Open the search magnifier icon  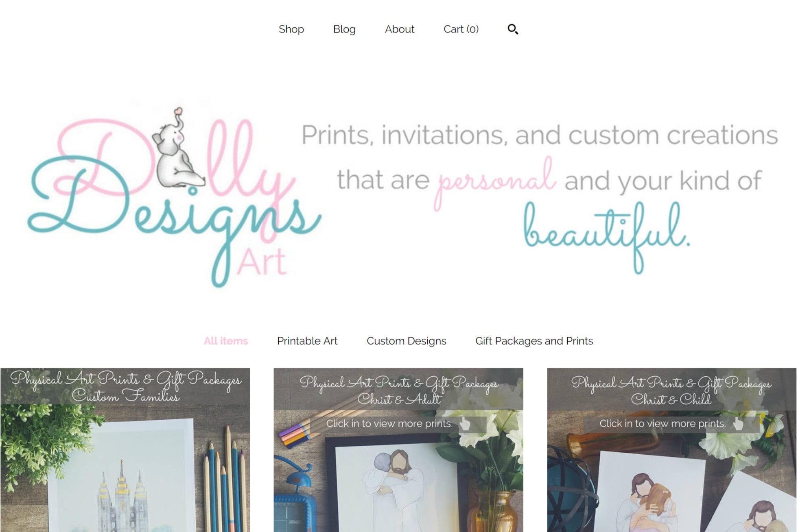[513, 29]
